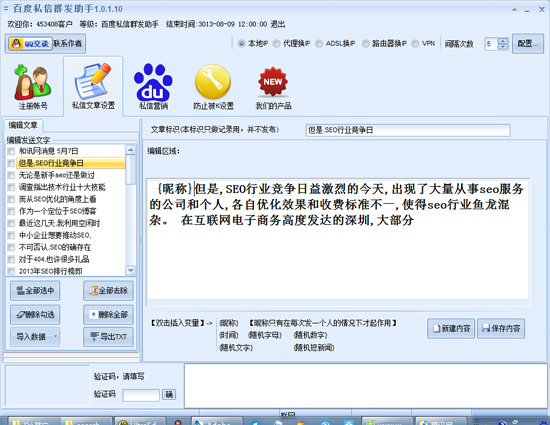Check the 最近这几天,我利用空闲时 checkbox
Image resolution: width=550 pixels, height=425 pixels.
point(11,223)
